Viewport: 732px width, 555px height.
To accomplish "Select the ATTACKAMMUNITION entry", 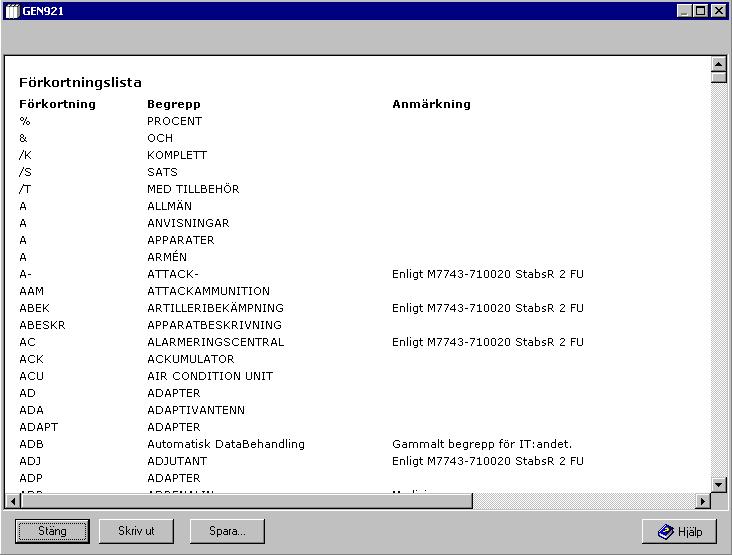I will (x=209, y=291).
